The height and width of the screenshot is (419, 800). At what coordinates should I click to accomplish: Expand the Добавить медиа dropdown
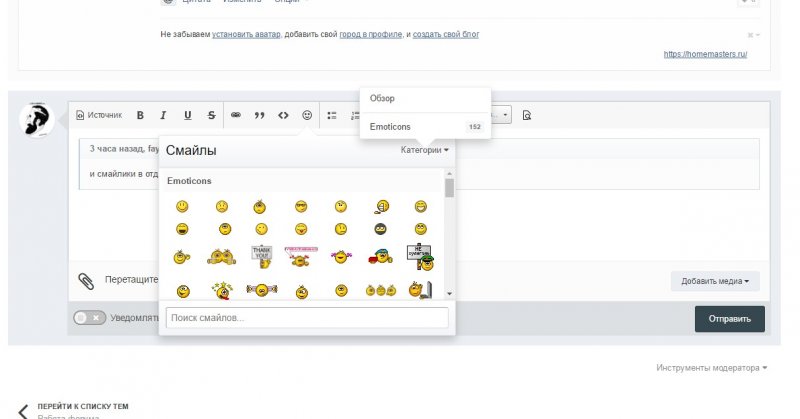[x=714, y=282]
